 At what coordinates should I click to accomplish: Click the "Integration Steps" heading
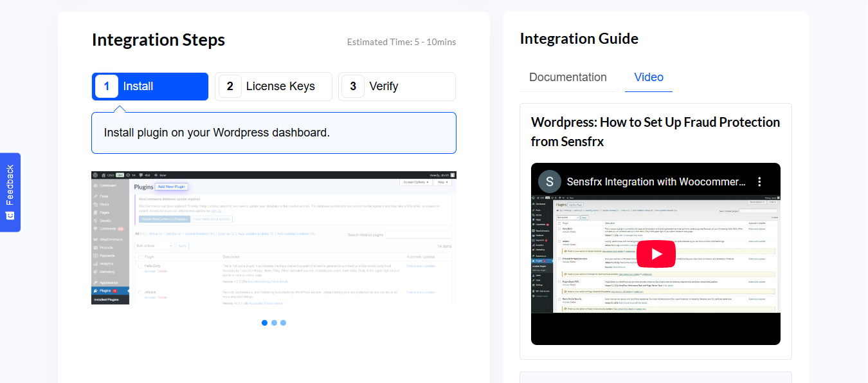click(x=158, y=40)
